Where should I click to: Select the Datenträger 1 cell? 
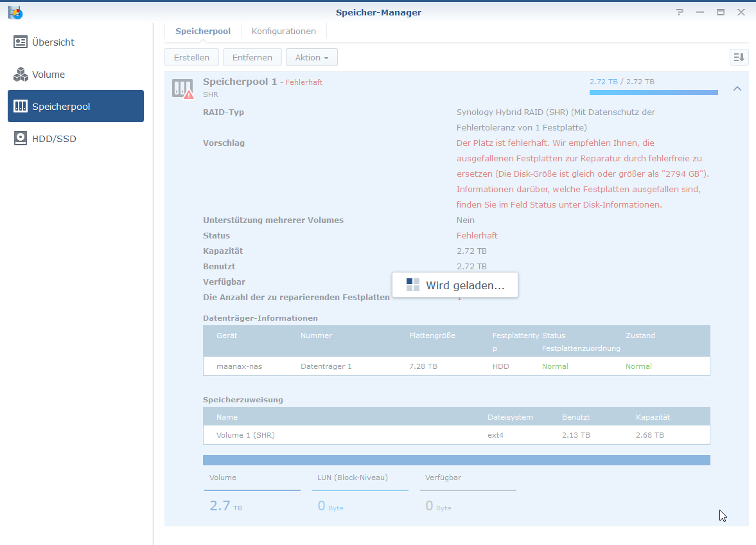pos(326,366)
